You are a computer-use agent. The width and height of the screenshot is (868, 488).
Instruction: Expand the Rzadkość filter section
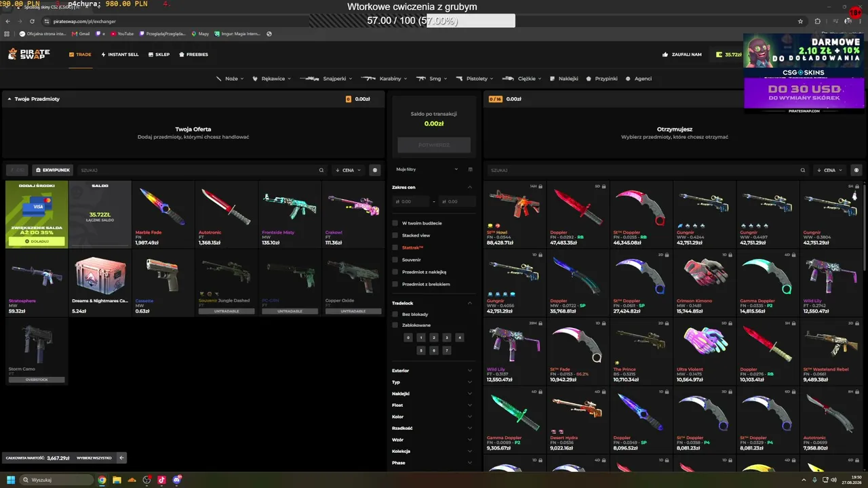[x=433, y=428]
